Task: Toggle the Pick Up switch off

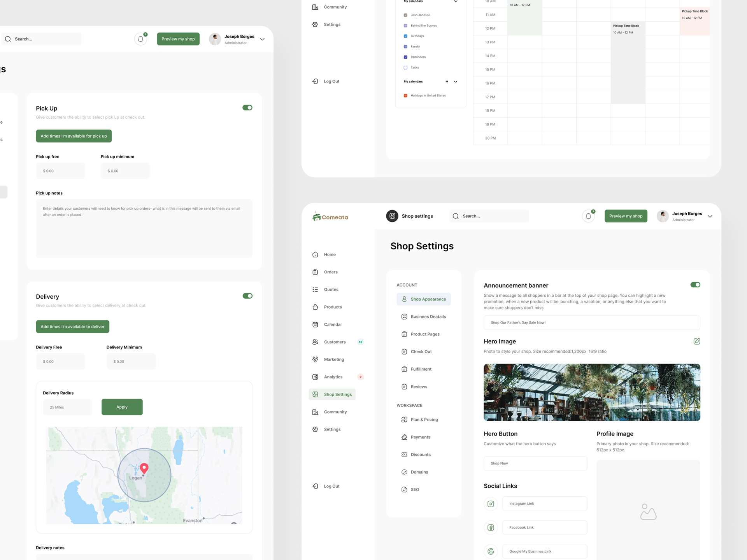Action: pos(247,108)
